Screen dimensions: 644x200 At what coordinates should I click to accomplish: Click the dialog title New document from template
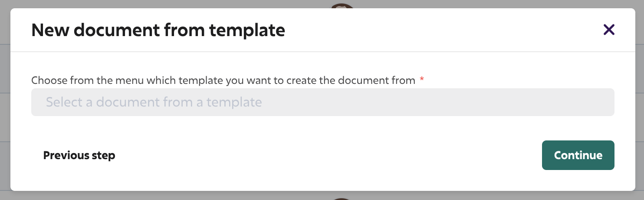[x=158, y=30]
